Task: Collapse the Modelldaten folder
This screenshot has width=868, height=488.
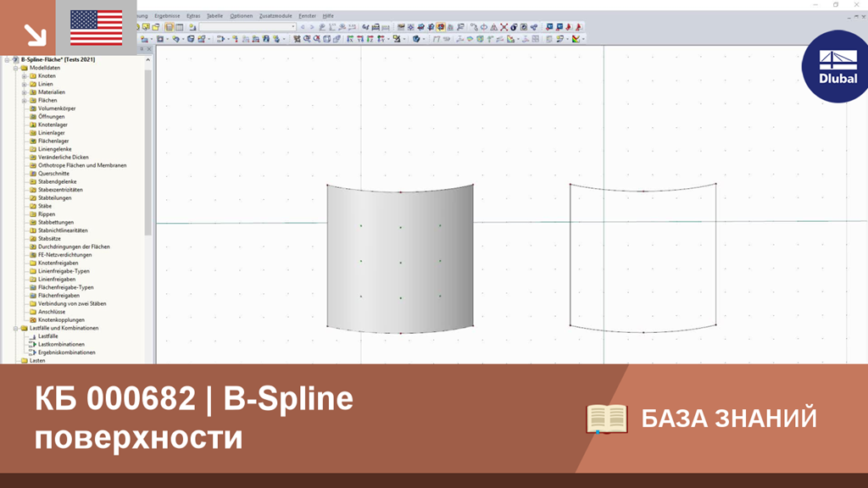Action: coord(15,68)
